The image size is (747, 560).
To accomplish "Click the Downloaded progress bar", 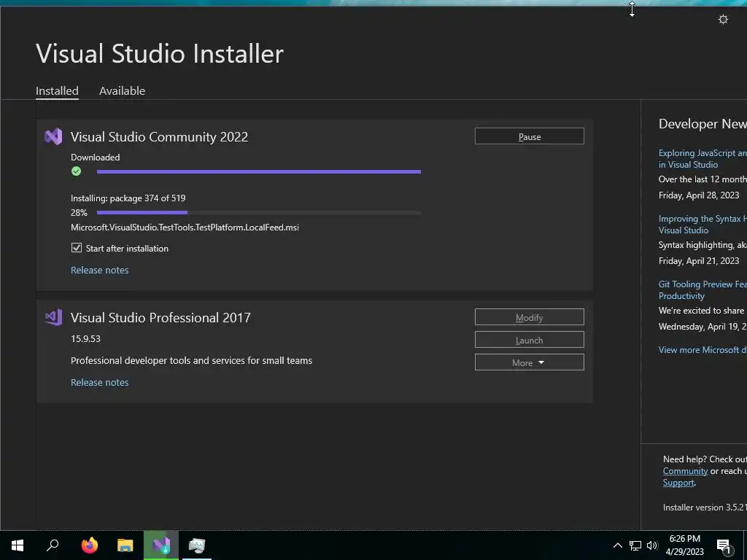I will pyautogui.click(x=259, y=171).
